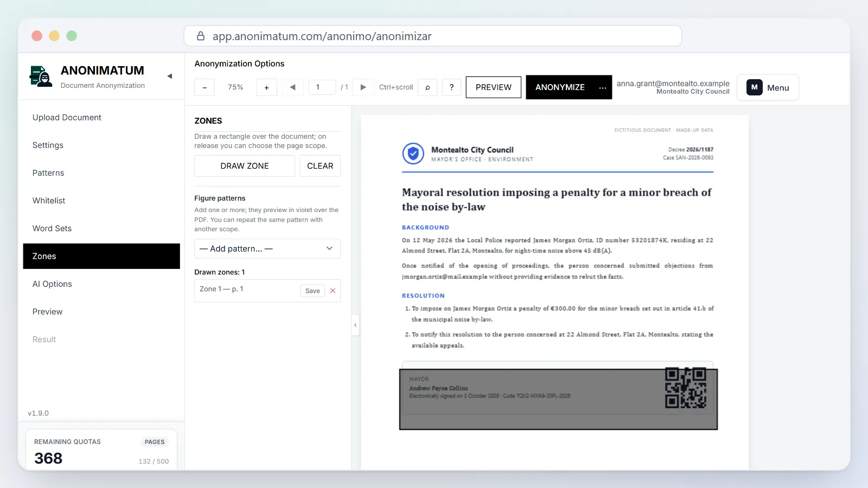Go to next page arrow
The height and width of the screenshot is (488, 868).
pos(363,87)
